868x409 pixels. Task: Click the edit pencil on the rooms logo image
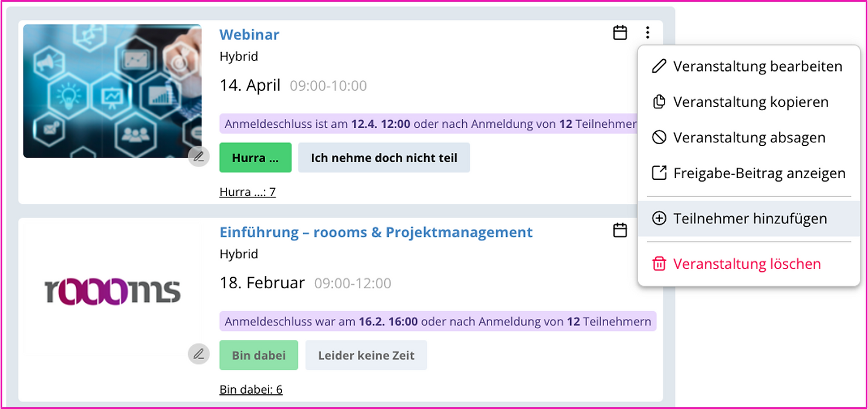pos(199,354)
